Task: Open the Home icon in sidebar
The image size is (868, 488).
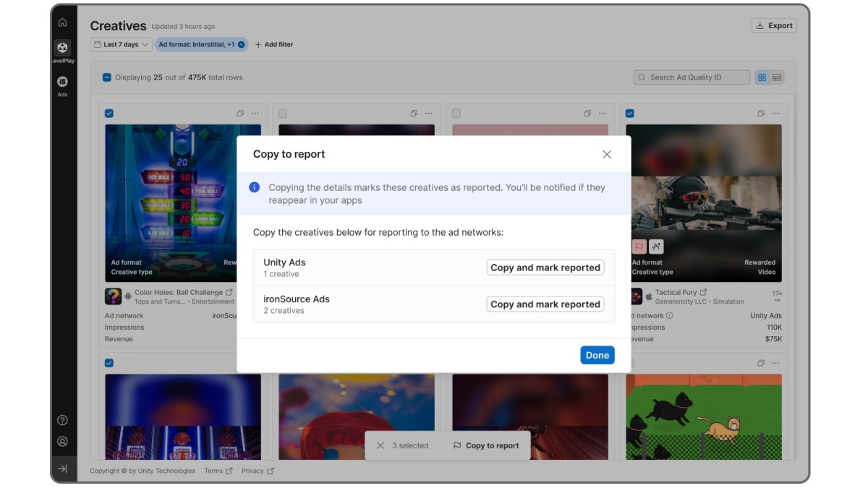Action: point(63,22)
